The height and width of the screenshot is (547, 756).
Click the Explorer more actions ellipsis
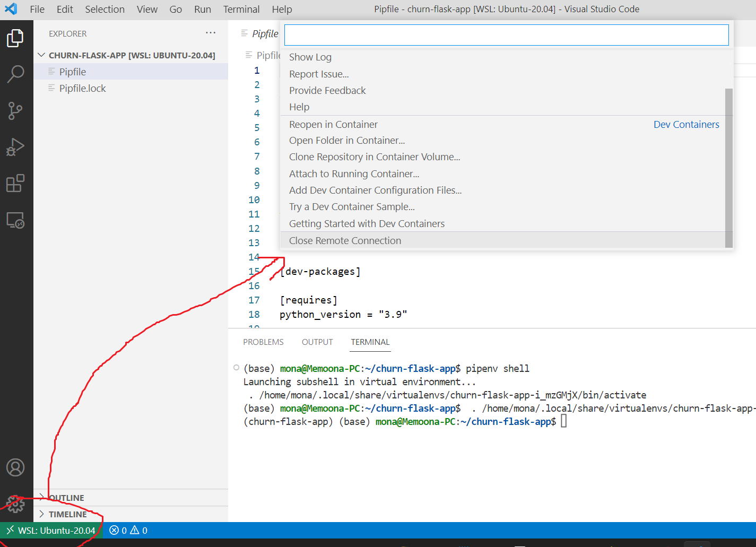(211, 33)
